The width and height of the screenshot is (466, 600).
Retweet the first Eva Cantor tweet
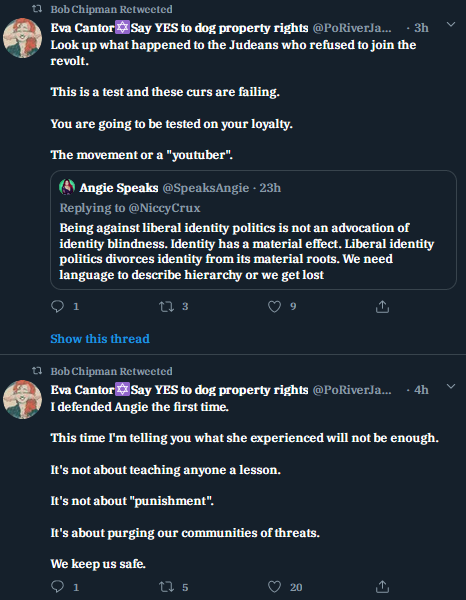pos(166,307)
